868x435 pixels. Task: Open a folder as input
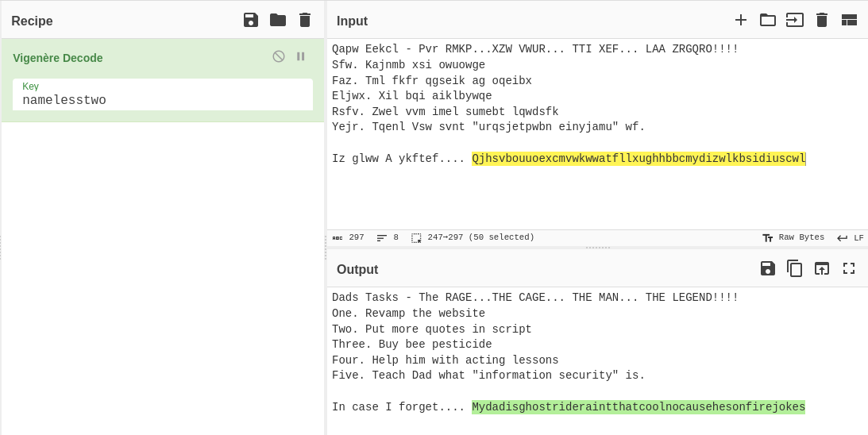tap(768, 20)
